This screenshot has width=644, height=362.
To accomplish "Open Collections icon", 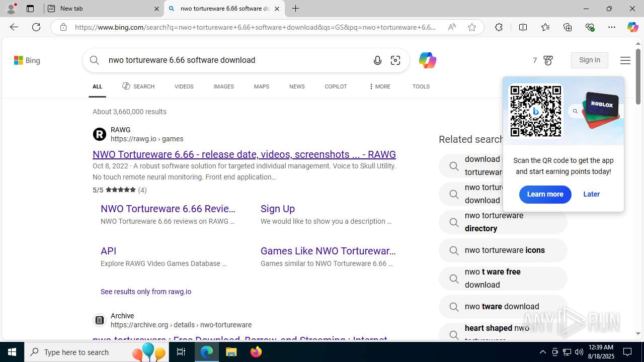I will click(568, 27).
